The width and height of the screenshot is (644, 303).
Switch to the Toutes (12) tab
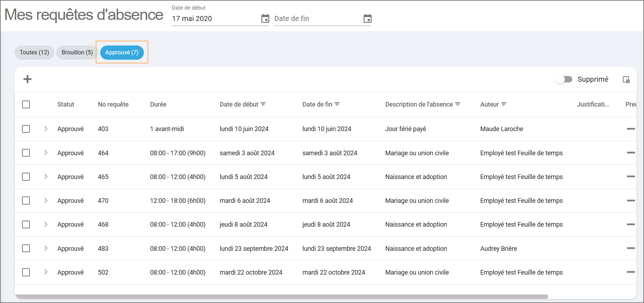(34, 53)
